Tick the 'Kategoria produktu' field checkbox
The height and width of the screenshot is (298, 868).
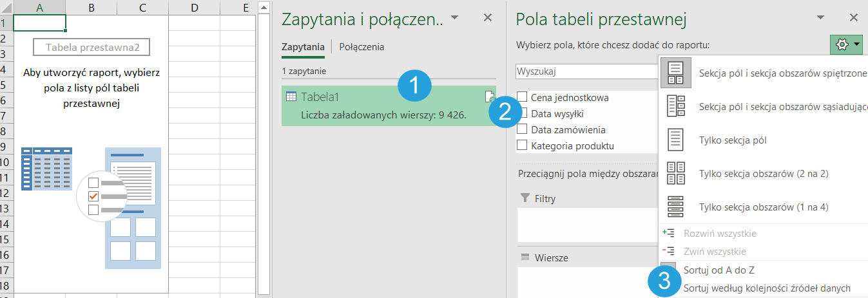(522, 145)
